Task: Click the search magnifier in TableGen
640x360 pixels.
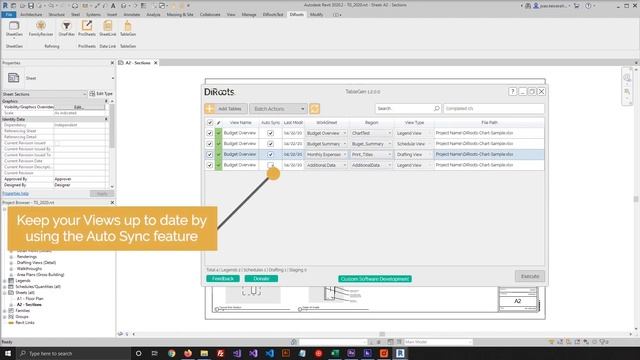Action: [x=436, y=109]
